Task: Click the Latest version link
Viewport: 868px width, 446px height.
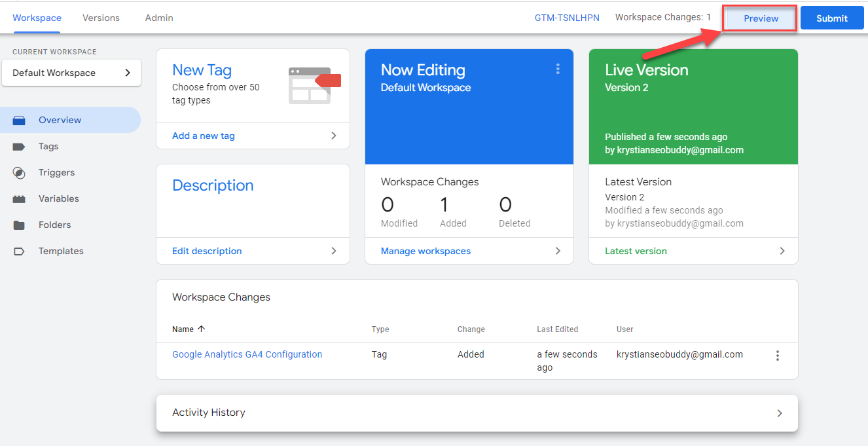Action: click(x=636, y=251)
